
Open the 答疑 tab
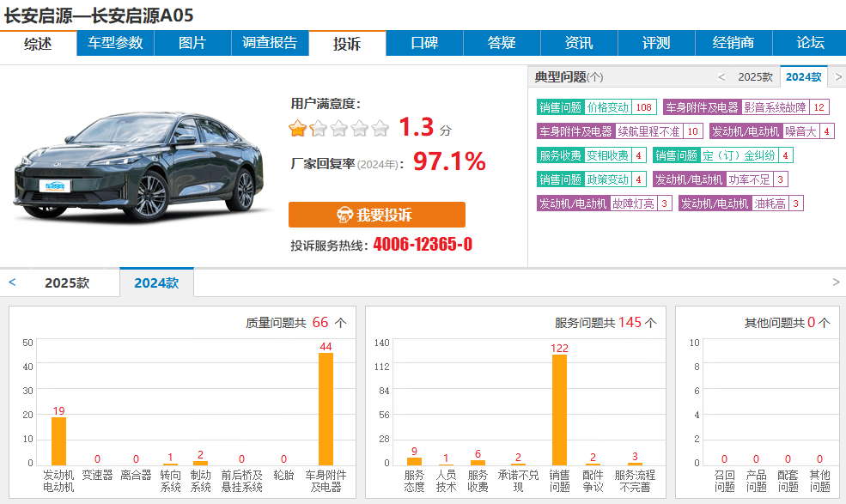[502, 43]
